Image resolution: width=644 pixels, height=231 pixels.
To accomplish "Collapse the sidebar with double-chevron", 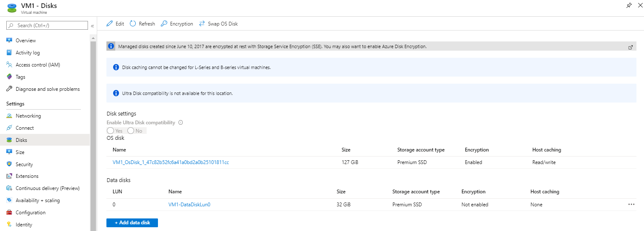I will pyautogui.click(x=92, y=26).
